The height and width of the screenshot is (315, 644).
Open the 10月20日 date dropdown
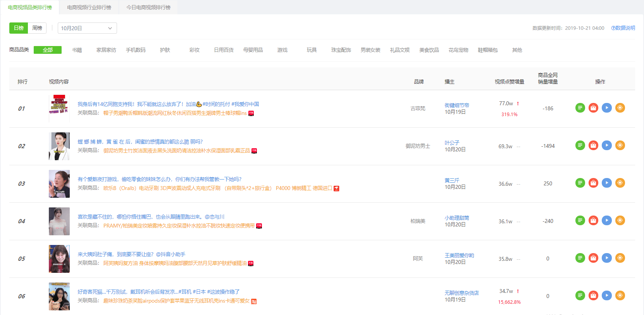click(87, 28)
